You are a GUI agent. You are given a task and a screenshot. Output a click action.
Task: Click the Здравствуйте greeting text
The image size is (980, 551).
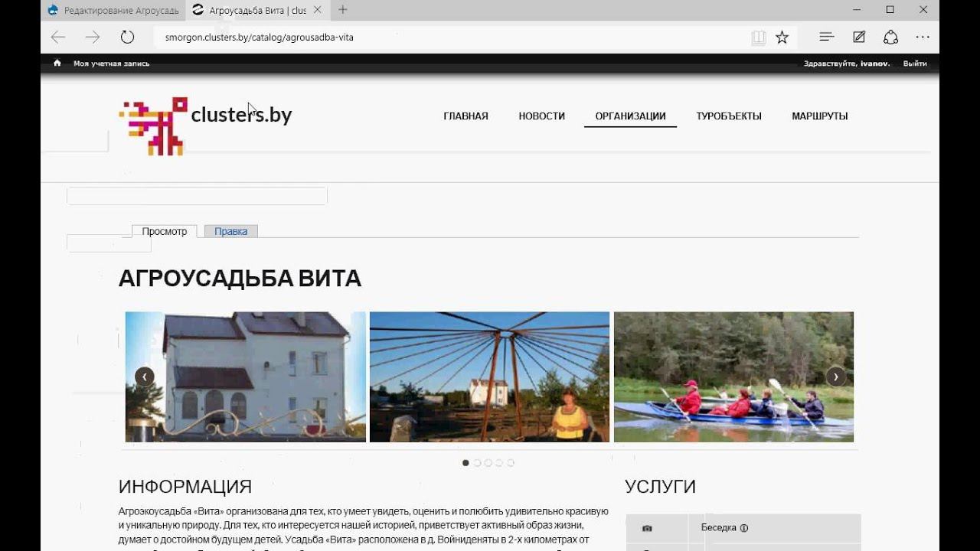click(831, 64)
